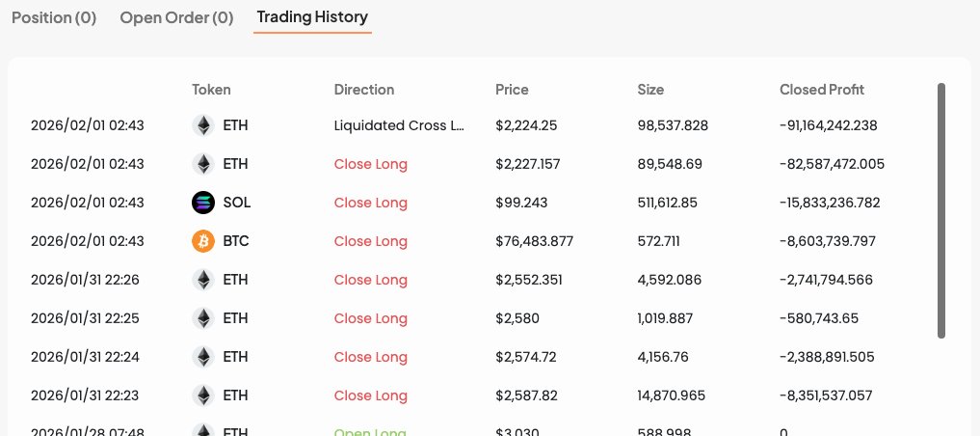Click Close Long in the SOL row
980x436 pixels.
click(x=370, y=203)
